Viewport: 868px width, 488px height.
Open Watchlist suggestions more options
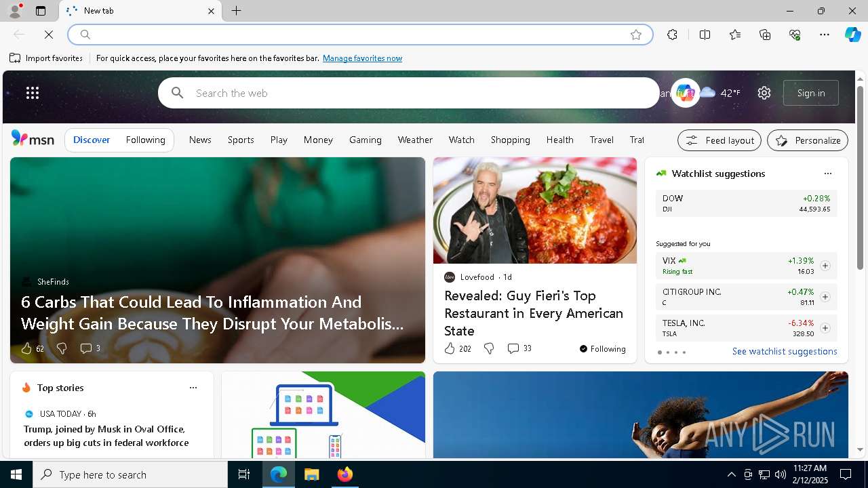[x=827, y=174]
